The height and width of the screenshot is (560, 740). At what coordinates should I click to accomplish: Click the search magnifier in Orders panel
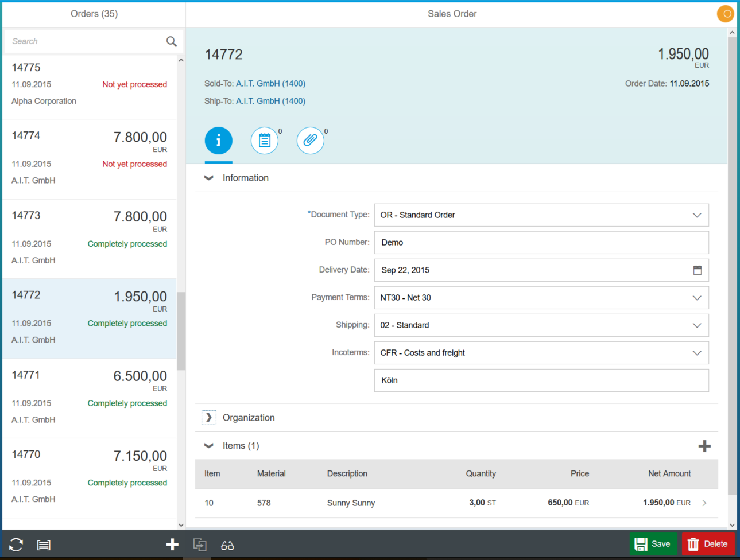click(171, 41)
